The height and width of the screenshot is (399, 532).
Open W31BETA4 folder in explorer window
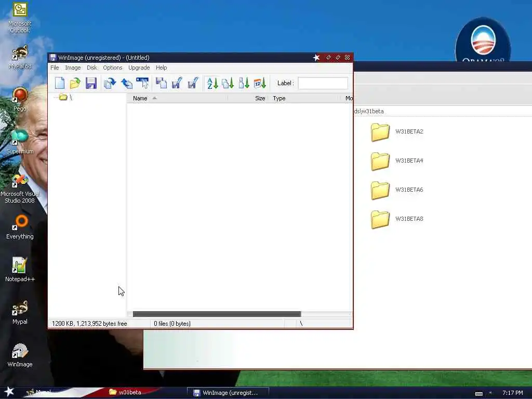[397, 161]
